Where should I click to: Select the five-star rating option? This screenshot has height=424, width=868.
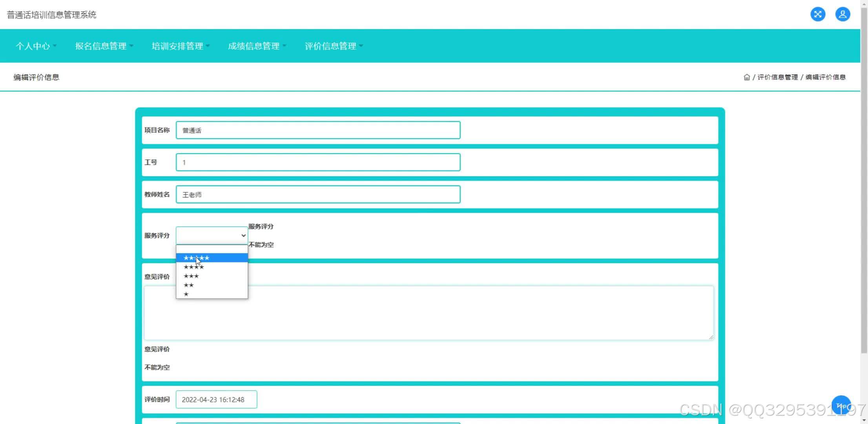pyautogui.click(x=212, y=258)
